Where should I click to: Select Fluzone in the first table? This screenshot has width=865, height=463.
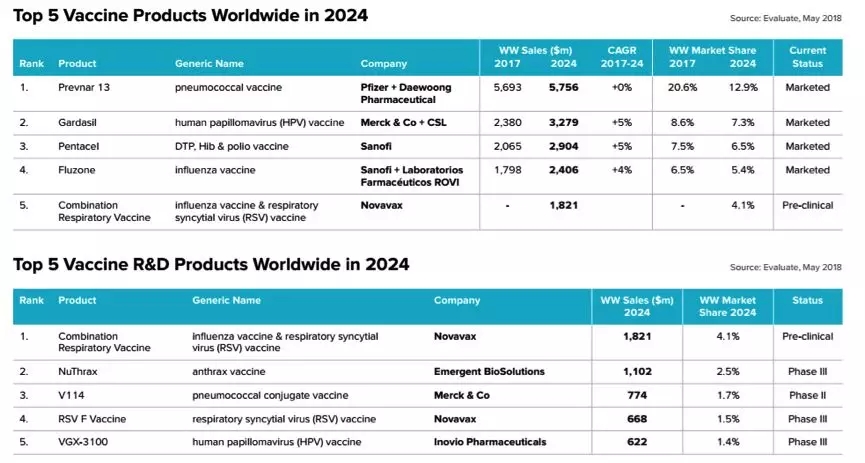coord(78,171)
